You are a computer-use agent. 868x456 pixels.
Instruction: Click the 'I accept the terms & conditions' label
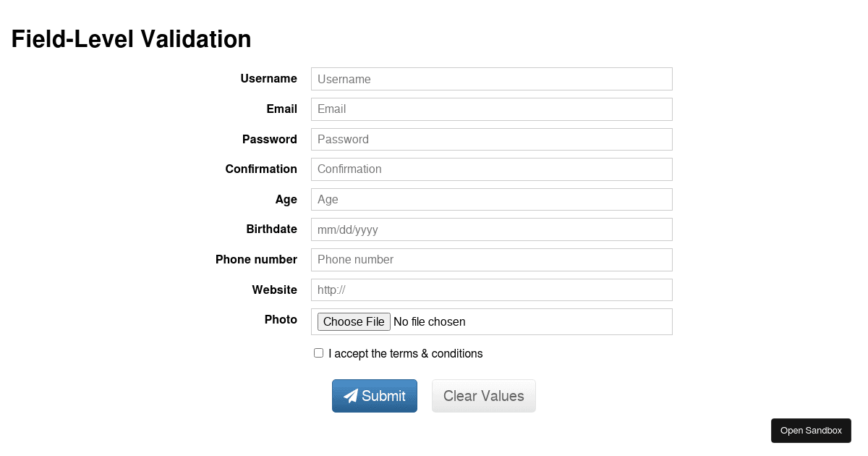coord(405,354)
